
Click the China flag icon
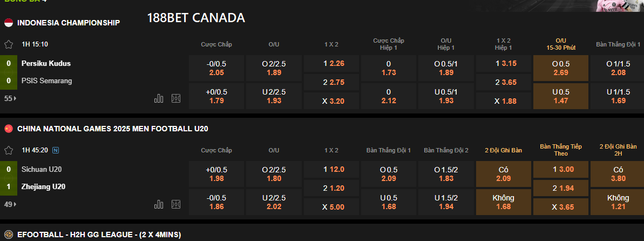point(9,129)
